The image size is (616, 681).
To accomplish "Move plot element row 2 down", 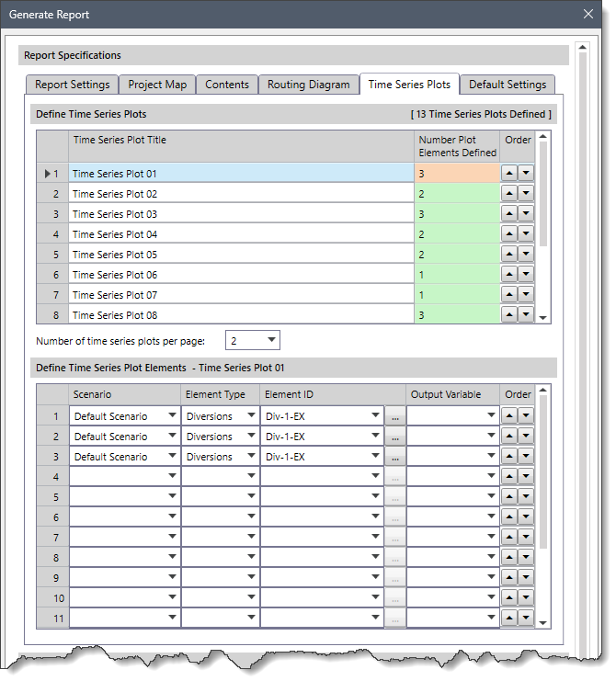I will tap(526, 436).
